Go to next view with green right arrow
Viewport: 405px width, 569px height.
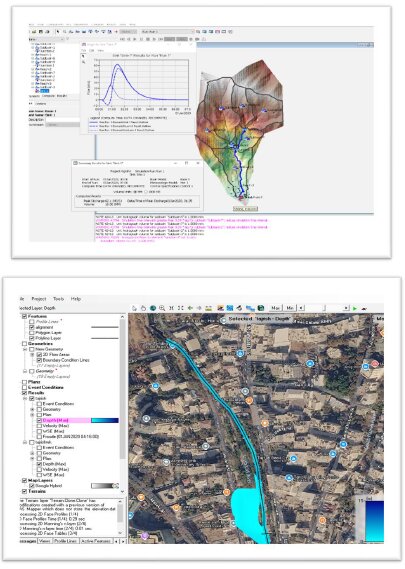tap(199, 308)
